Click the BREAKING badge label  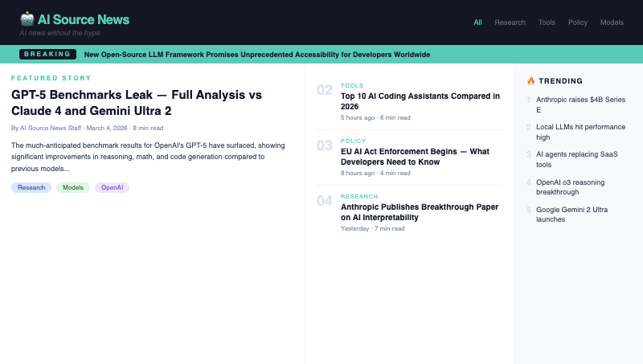click(x=47, y=55)
